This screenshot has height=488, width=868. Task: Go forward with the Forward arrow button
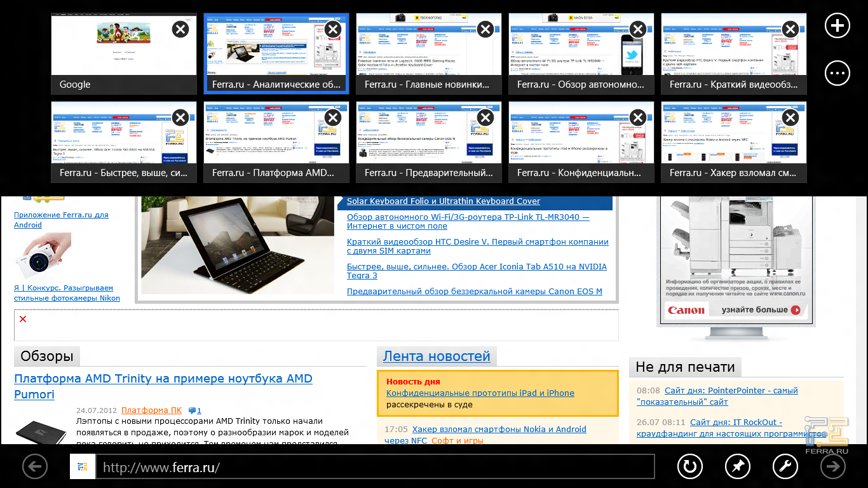[833, 467]
